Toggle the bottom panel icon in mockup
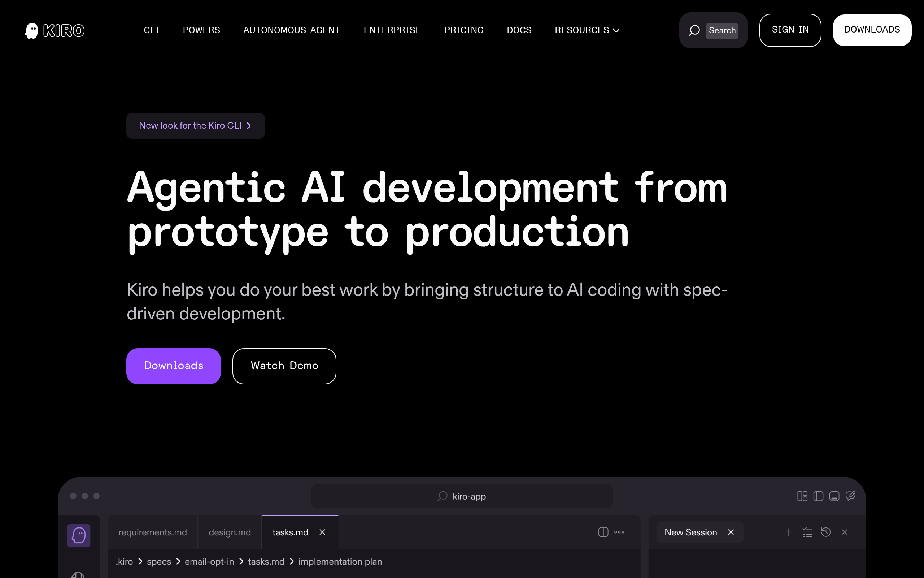Screen dimensions: 924x578 (834, 496)
